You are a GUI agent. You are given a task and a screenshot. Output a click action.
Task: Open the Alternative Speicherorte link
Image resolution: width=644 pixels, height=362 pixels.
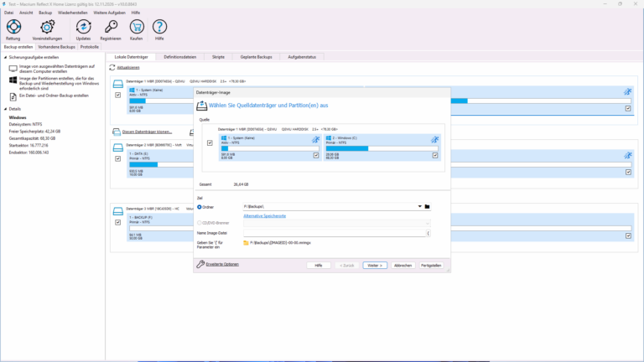(x=264, y=216)
